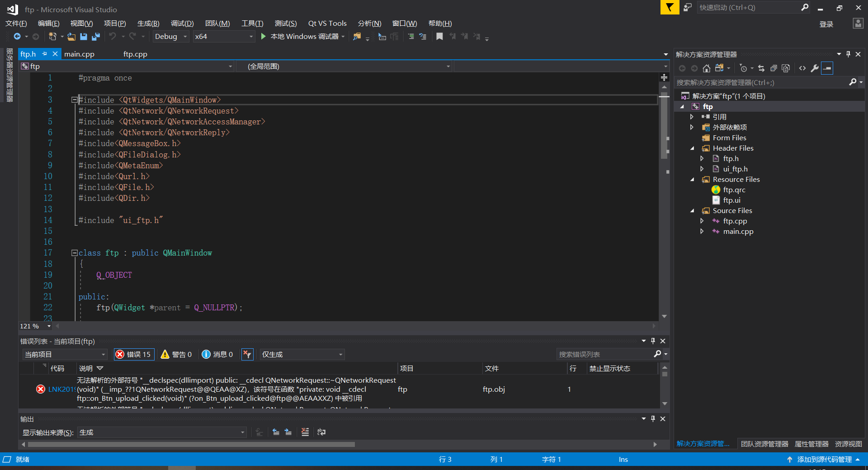Image resolution: width=868 pixels, height=470 pixels.
Task: Click the Home icon in Solution Explorer
Action: coord(707,68)
